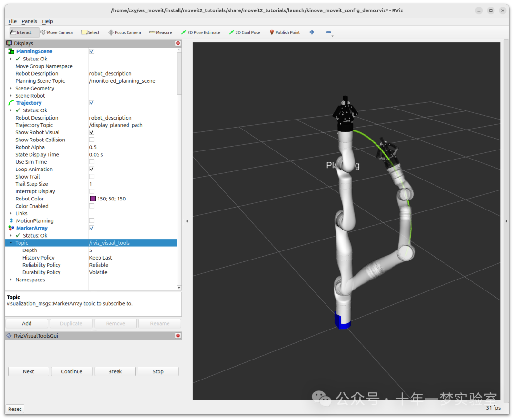
Task: Select the Trajectory display icon
Action: (11, 103)
